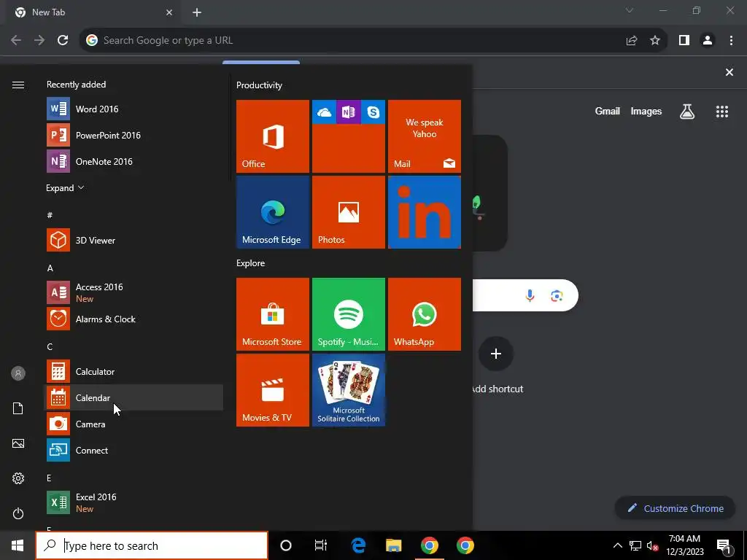Open Alarms & Clock

click(x=133, y=319)
